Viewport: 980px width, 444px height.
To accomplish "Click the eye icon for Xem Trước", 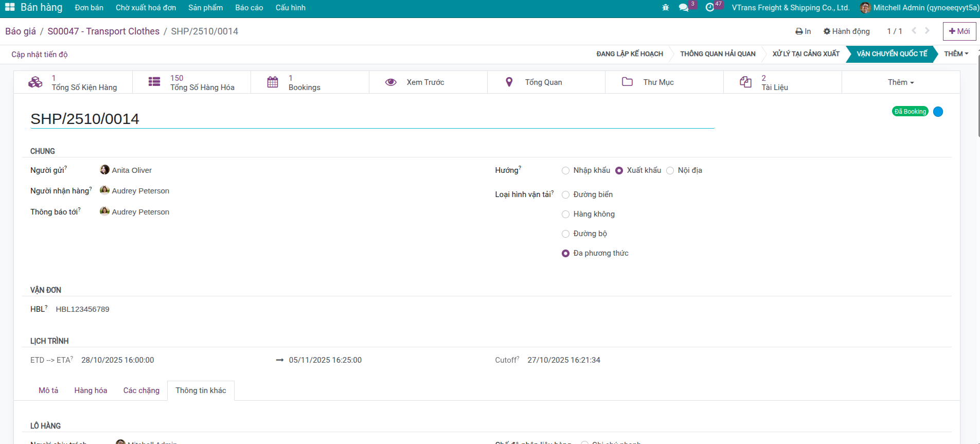I will click(x=391, y=82).
